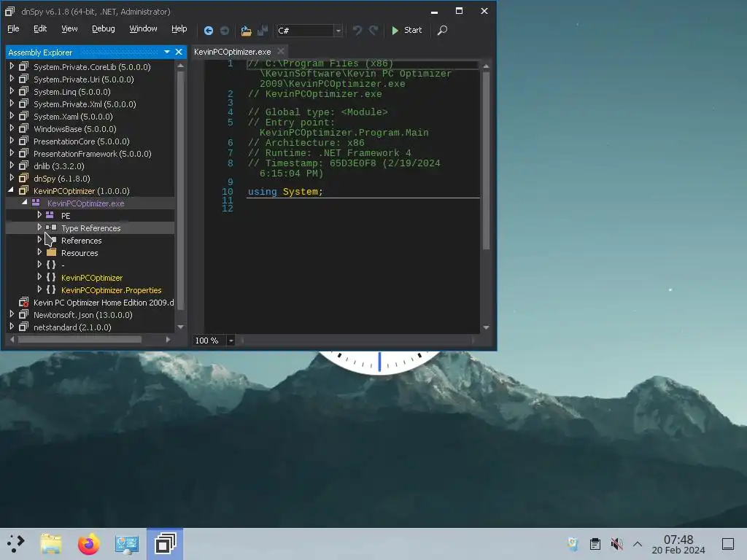Viewport: 747px width, 560px height.
Task: Open Assembly Explorer panel options dropdown arrow
Action: 167,52
